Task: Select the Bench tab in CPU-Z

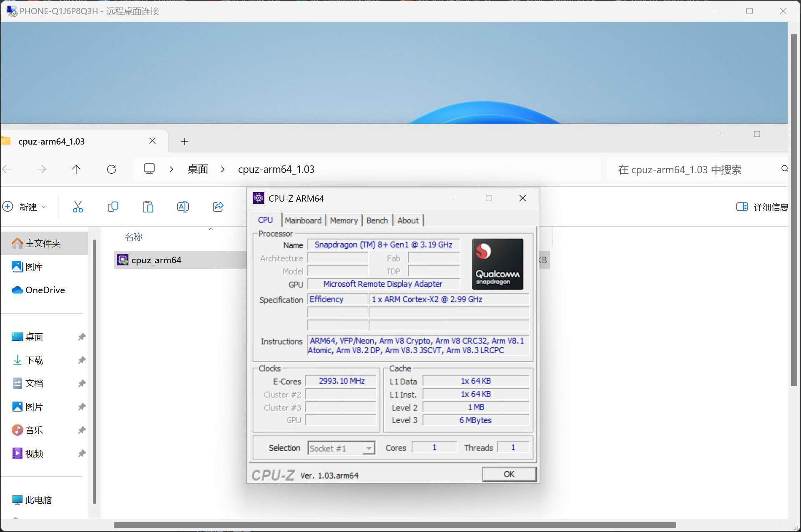Action: 377,220
